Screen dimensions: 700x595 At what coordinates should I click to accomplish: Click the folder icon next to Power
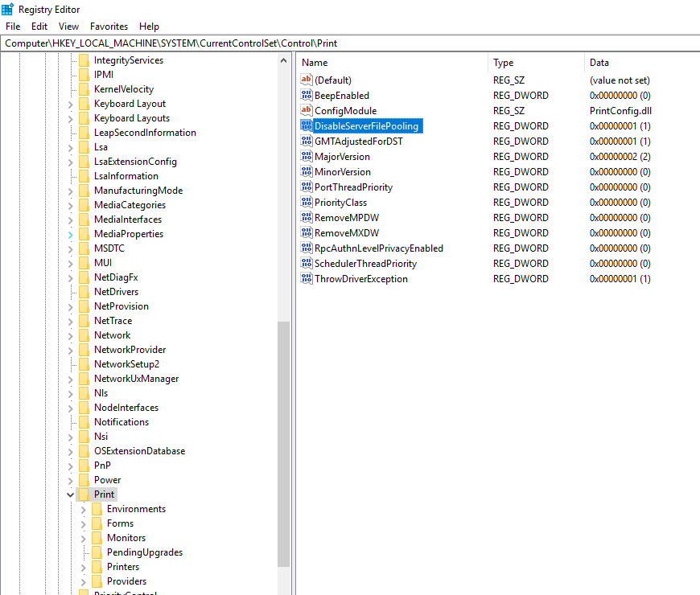pos(84,479)
